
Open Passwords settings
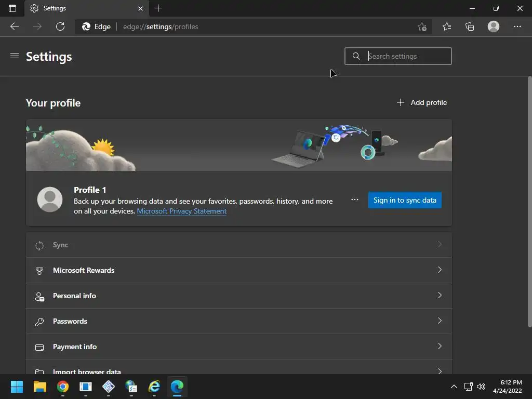[x=239, y=321]
